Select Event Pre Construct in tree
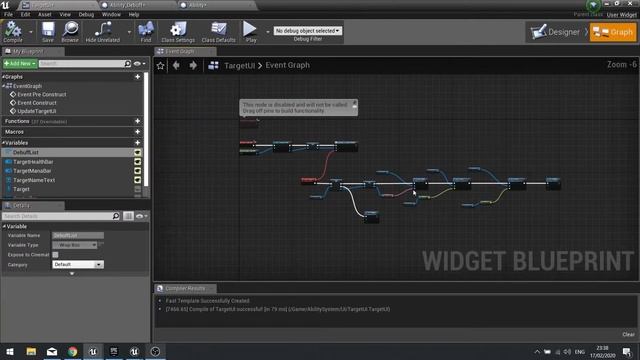The height and width of the screenshot is (360, 640). 41,94
